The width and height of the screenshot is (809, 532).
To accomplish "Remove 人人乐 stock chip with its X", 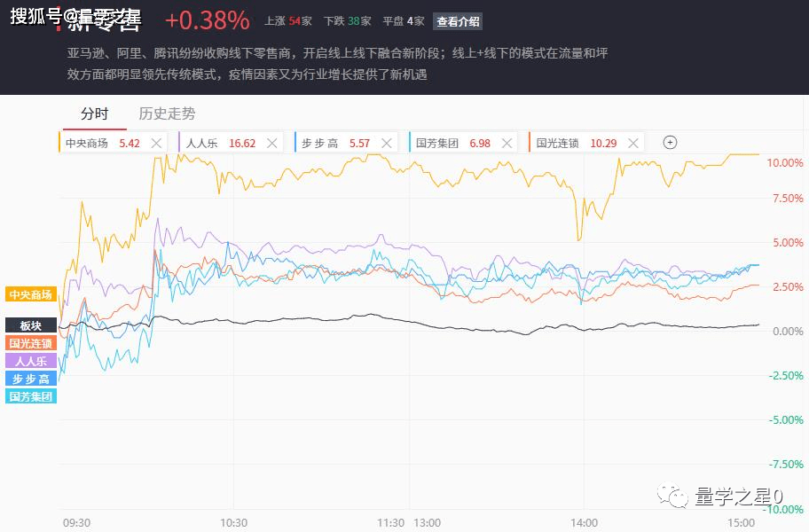I will (273, 143).
